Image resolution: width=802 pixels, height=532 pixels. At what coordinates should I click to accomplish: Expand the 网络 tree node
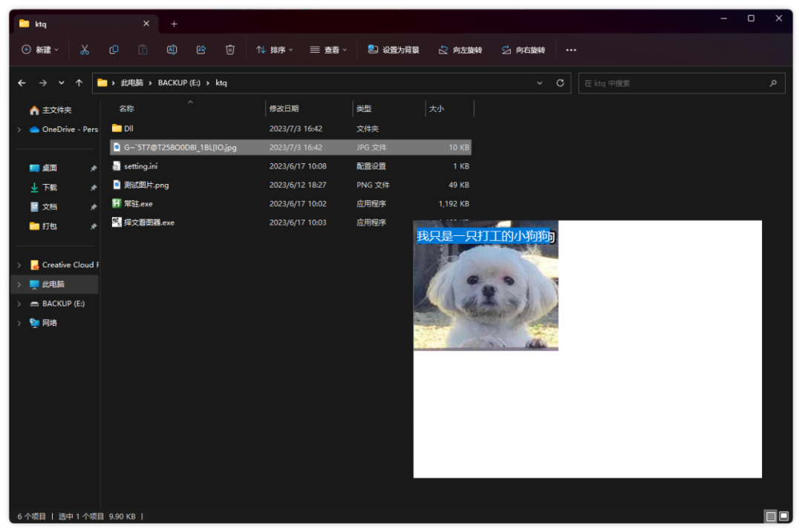[19, 323]
